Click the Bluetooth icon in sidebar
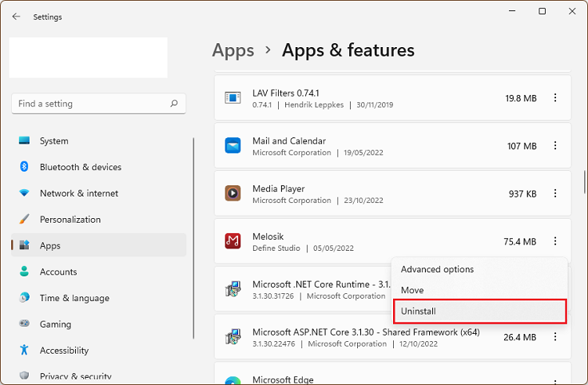 25,166
